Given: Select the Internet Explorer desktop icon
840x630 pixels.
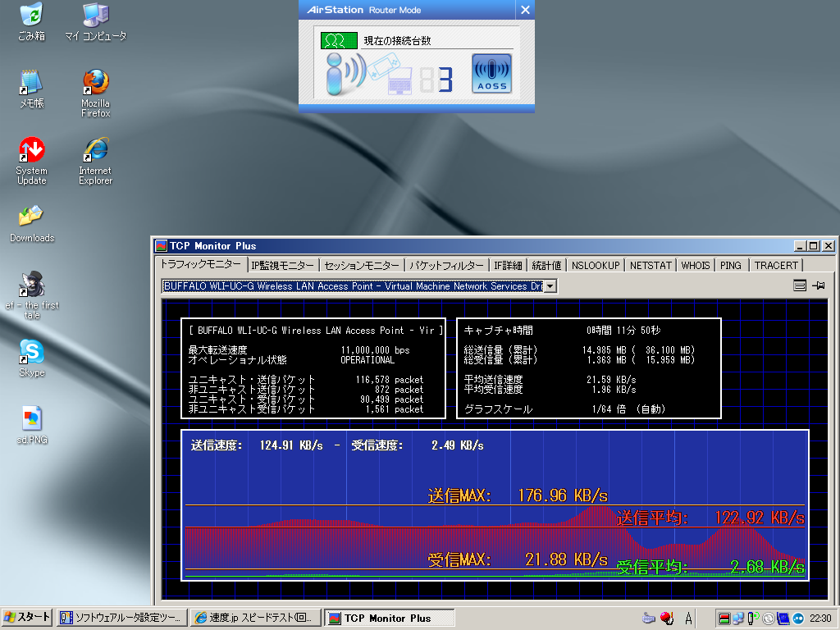Looking at the screenshot, I should 96,161.
